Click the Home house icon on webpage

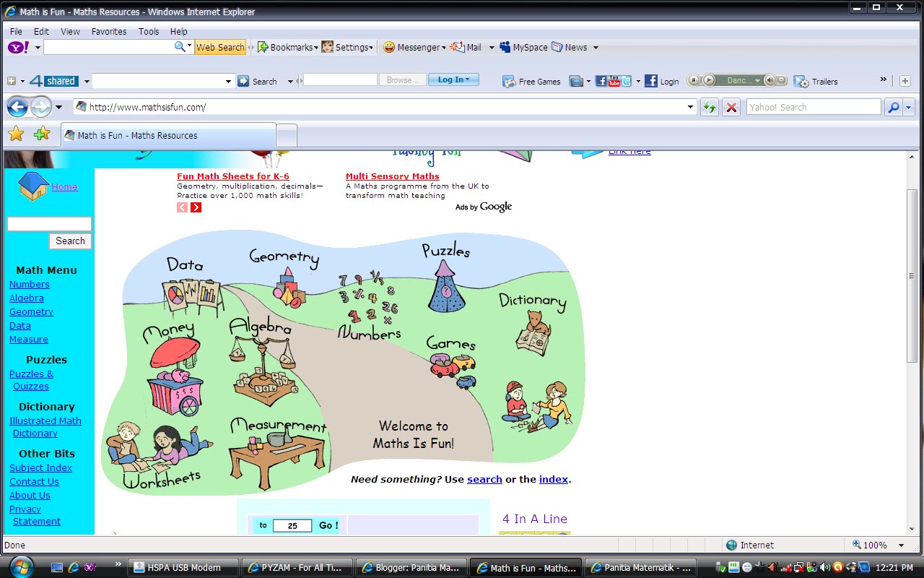(33, 186)
